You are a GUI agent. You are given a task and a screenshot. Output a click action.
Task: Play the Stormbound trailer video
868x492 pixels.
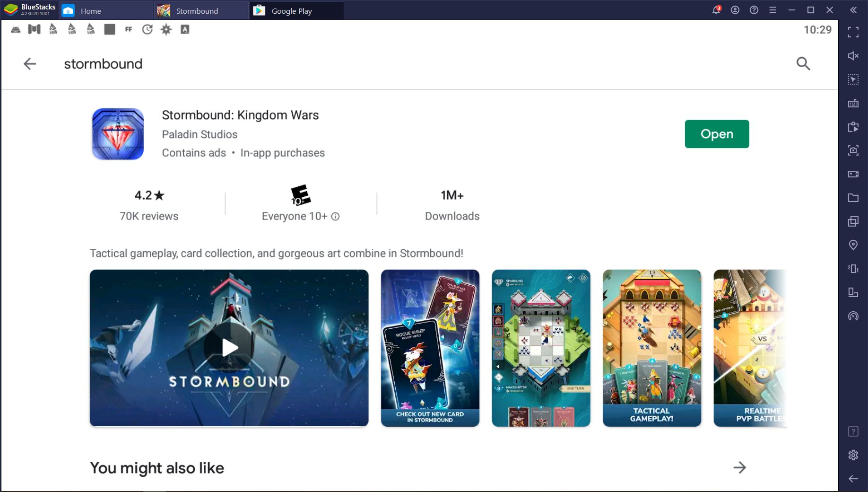(229, 348)
